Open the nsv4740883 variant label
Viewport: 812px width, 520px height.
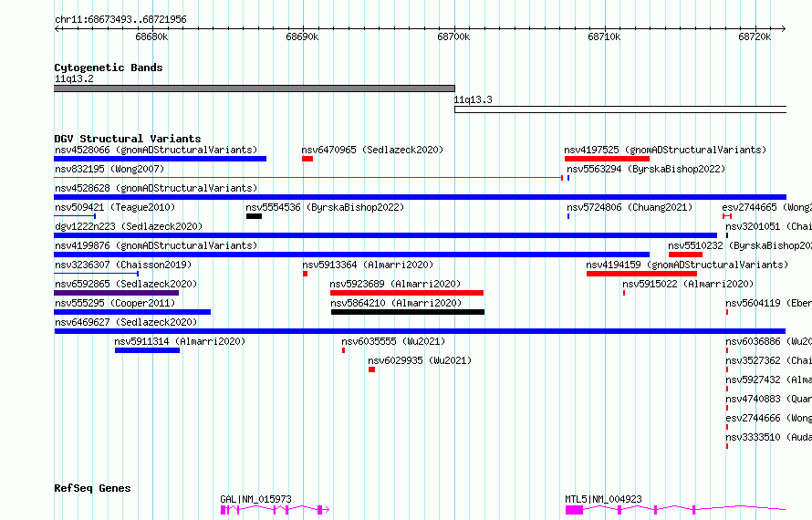tap(768, 400)
